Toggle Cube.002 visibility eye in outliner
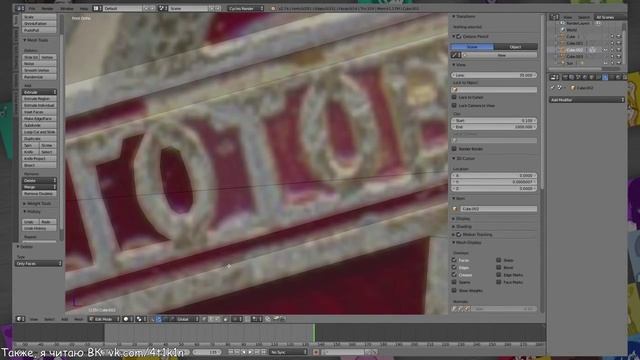 (x=606, y=50)
